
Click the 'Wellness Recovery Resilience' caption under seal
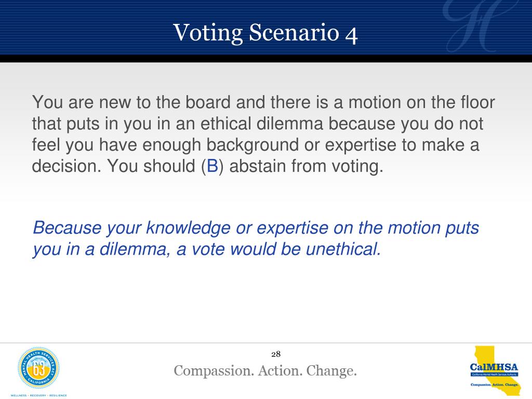(x=38, y=395)
